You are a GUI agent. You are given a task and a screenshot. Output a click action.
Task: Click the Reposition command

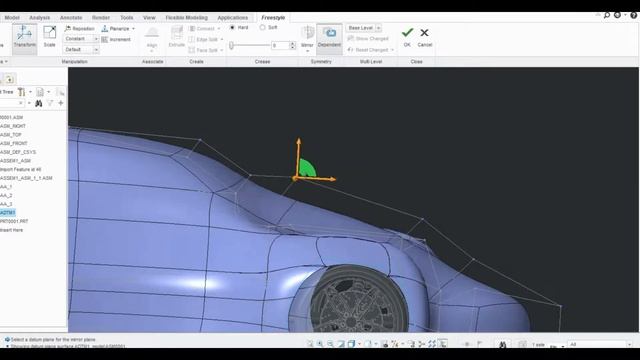pos(80,29)
